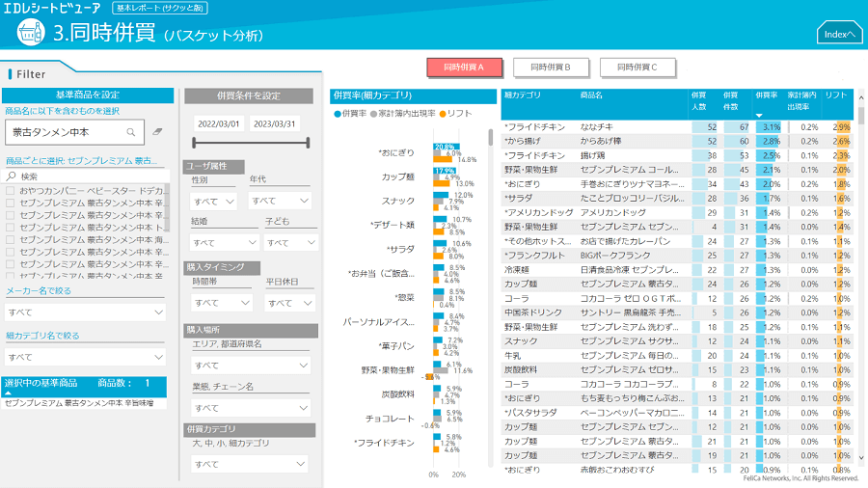868x488 pixels.
Task: Sort the table by 商品名 column
Action: click(x=591, y=95)
